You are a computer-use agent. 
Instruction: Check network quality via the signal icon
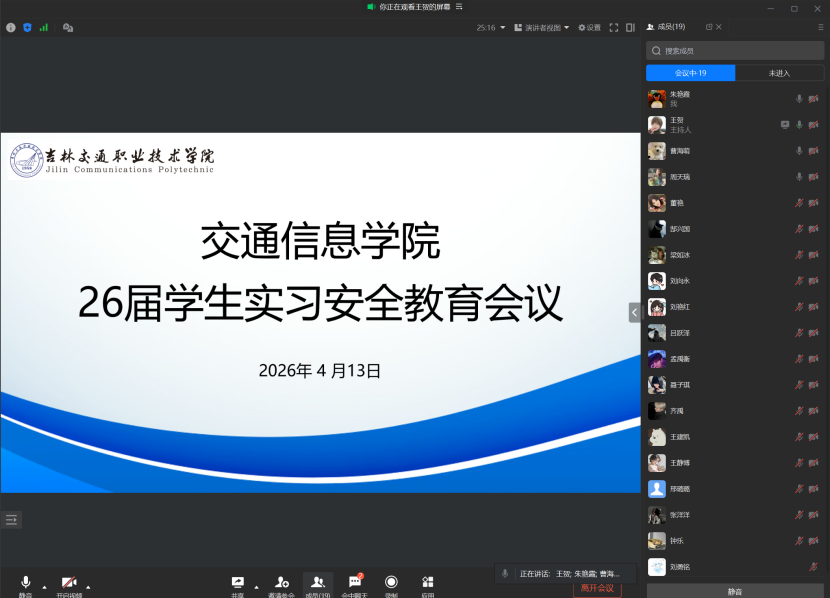44,27
